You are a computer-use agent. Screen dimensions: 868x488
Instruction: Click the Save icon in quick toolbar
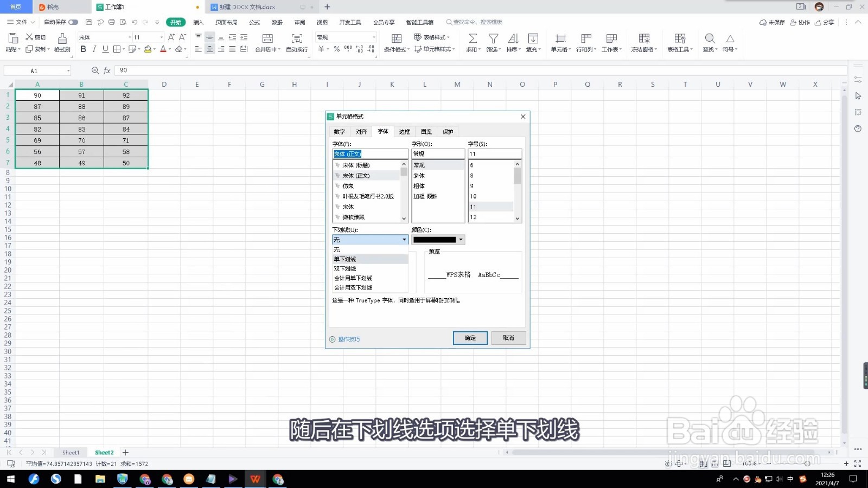pyautogui.click(x=89, y=22)
